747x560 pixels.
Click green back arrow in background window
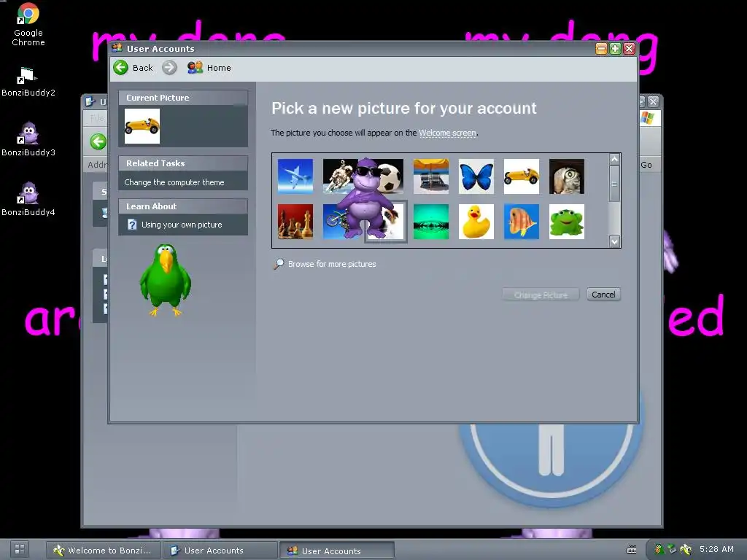[x=98, y=141]
